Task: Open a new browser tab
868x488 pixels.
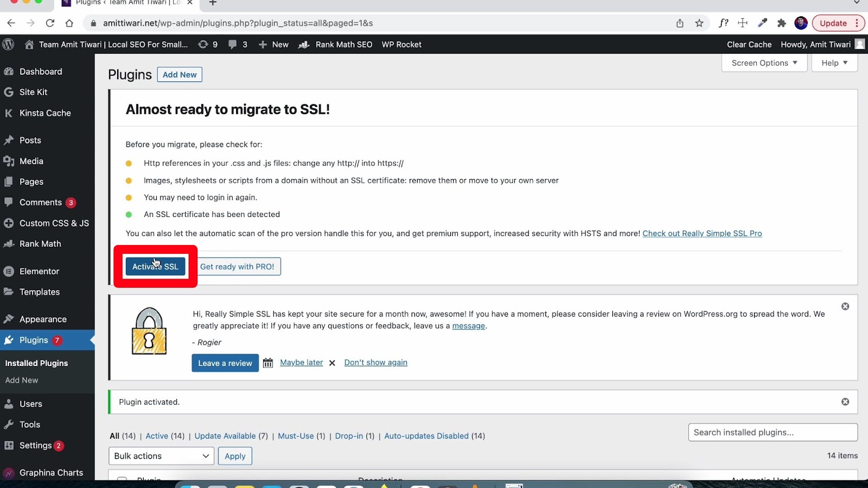Action: tap(213, 3)
